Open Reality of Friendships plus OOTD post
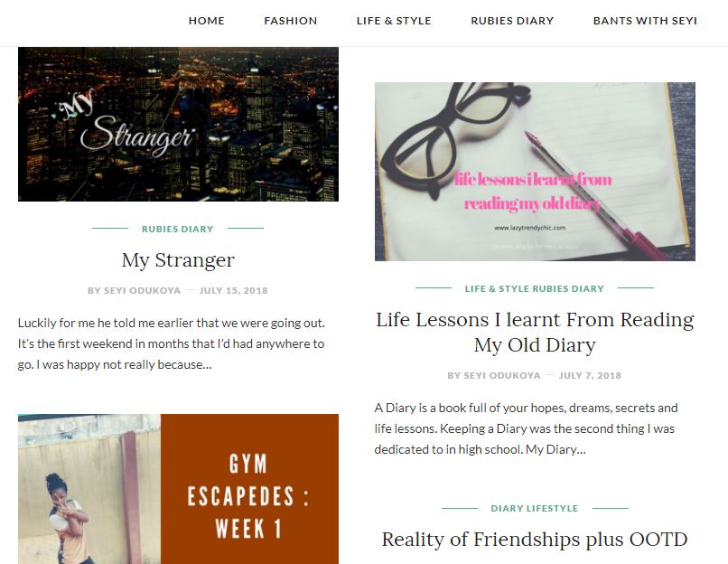 (535, 540)
